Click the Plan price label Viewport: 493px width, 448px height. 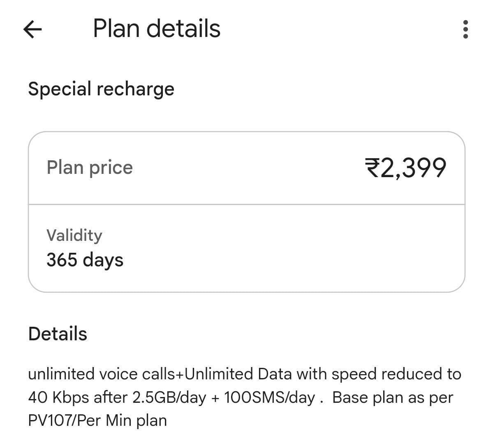90,168
